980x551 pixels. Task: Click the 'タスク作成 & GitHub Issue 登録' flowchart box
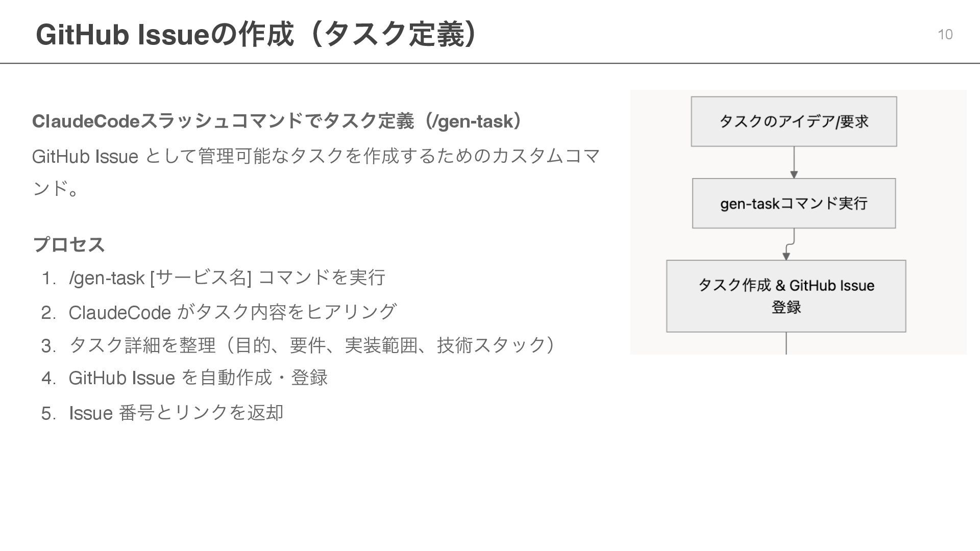786,296
